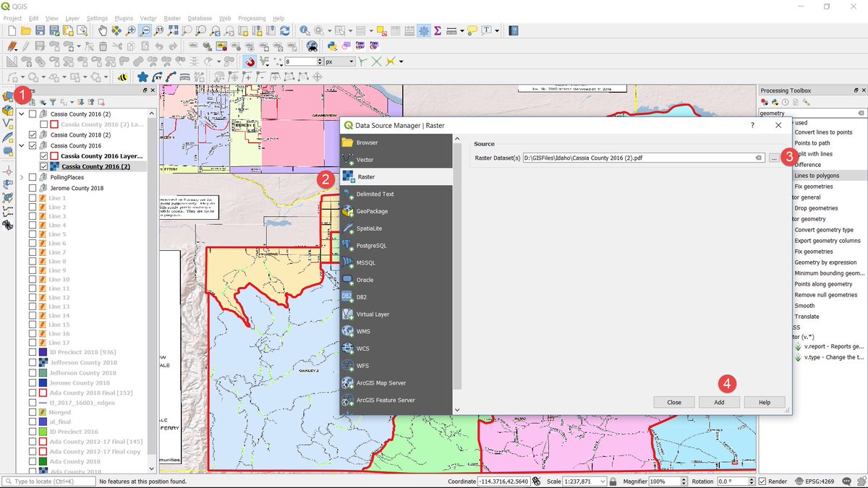Click the filter legend funnel icon
Image resolution: width=868 pixels, height=488 pixels.
point(53,102)
